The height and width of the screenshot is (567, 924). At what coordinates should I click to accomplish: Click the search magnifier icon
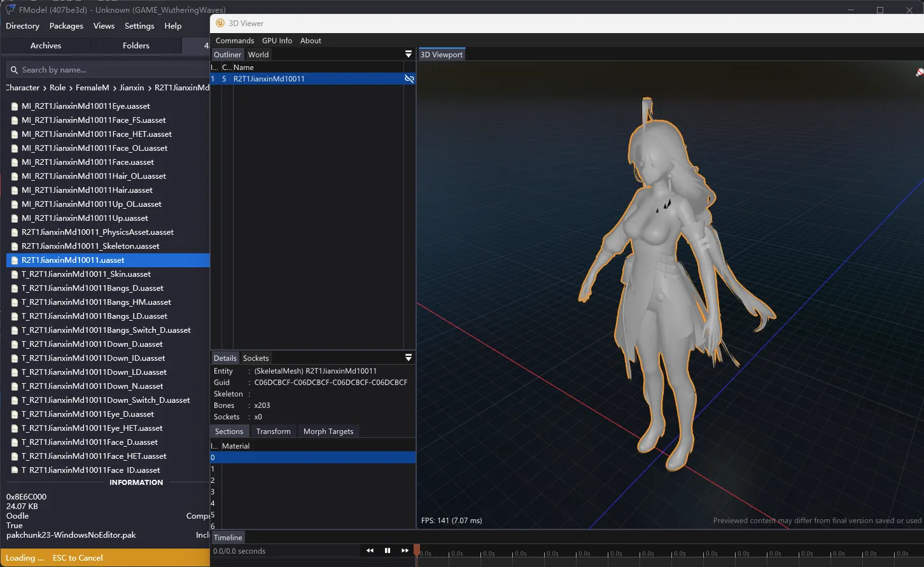coord(14,70)
